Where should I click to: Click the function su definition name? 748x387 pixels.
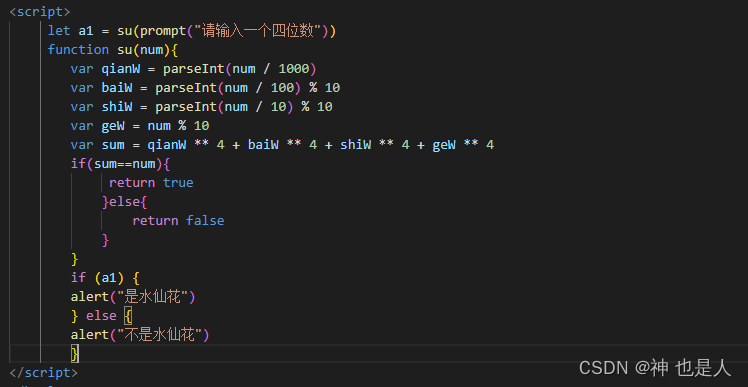[x=125, y=50]
